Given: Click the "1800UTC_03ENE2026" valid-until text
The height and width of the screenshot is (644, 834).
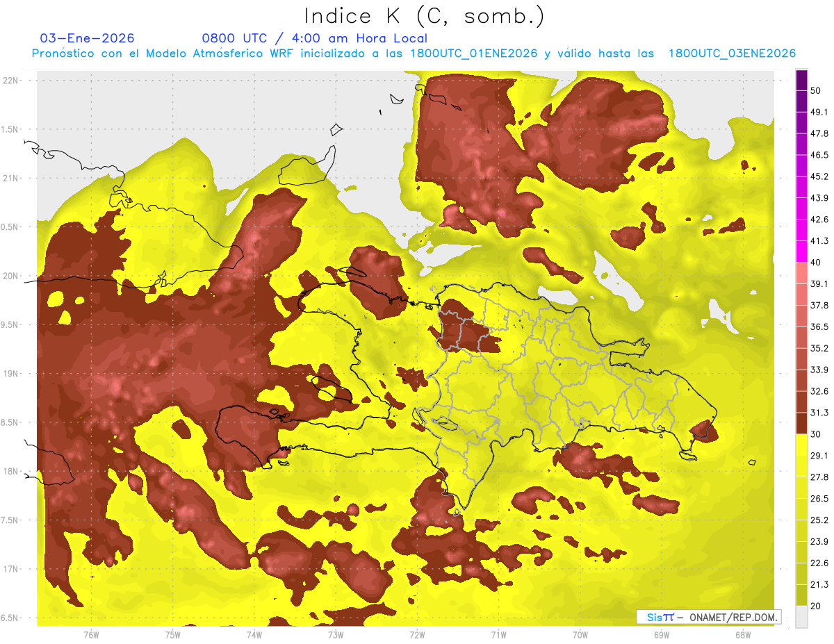Looking at the screenshot, I should tap(732, 53).
